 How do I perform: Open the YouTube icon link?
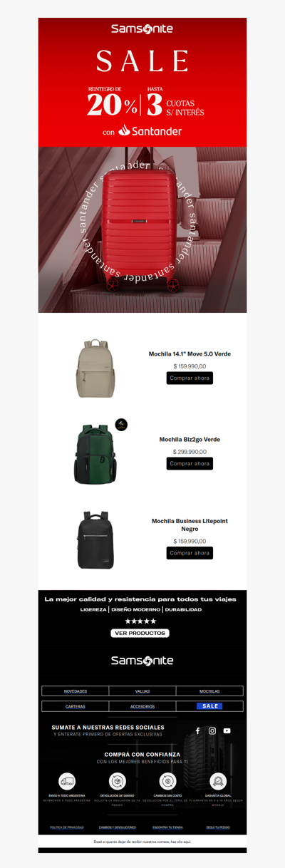click(x=227, y=730)
